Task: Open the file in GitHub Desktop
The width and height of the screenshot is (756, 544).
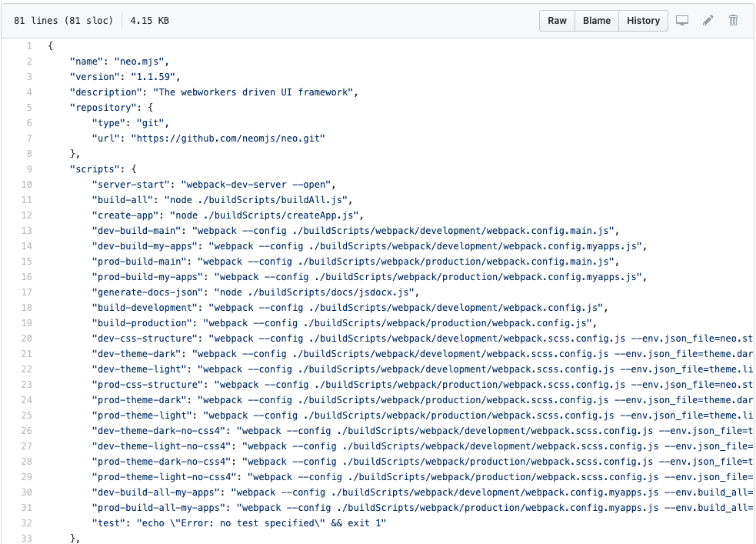Action: coord(682,21)
